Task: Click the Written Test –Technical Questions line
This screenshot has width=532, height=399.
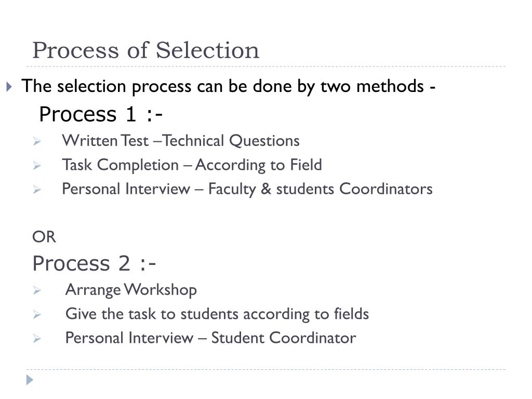Action: pyautogui.click(x=181, y=141)
